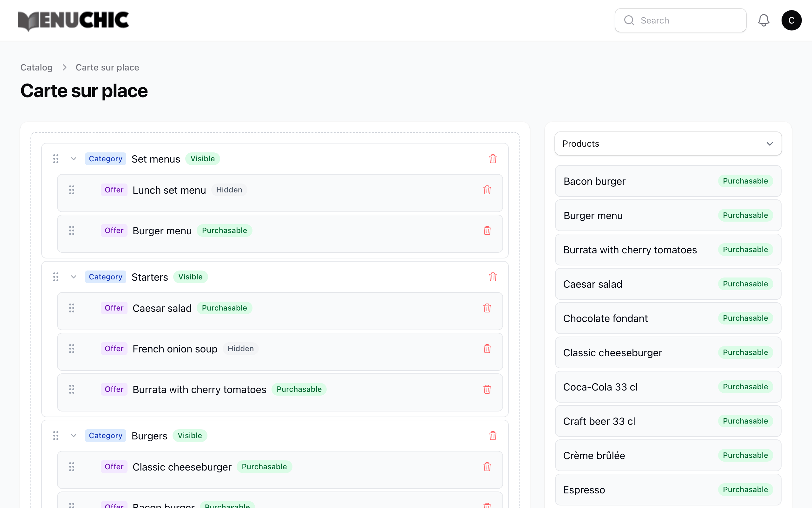
Task: Select Chocolate fondant product
Action: point(668,318)
